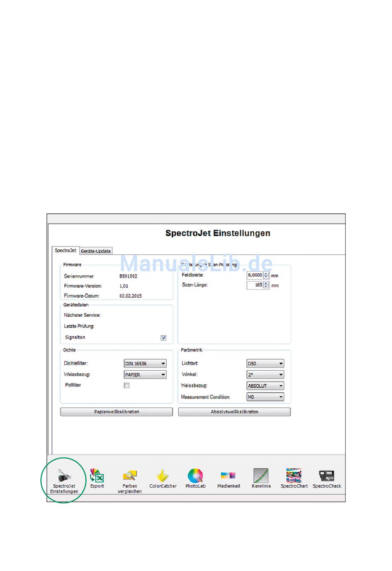
Task: Switch to the SpectroJet tab
Action: (66, 251)
